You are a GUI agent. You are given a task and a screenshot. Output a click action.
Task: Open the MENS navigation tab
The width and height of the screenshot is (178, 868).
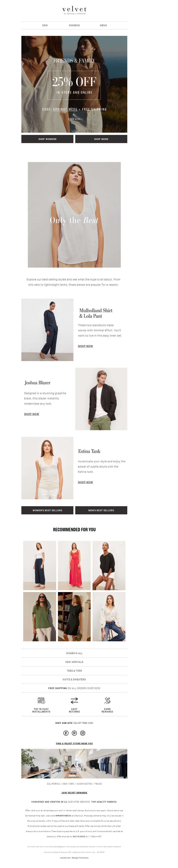(103, 25)
